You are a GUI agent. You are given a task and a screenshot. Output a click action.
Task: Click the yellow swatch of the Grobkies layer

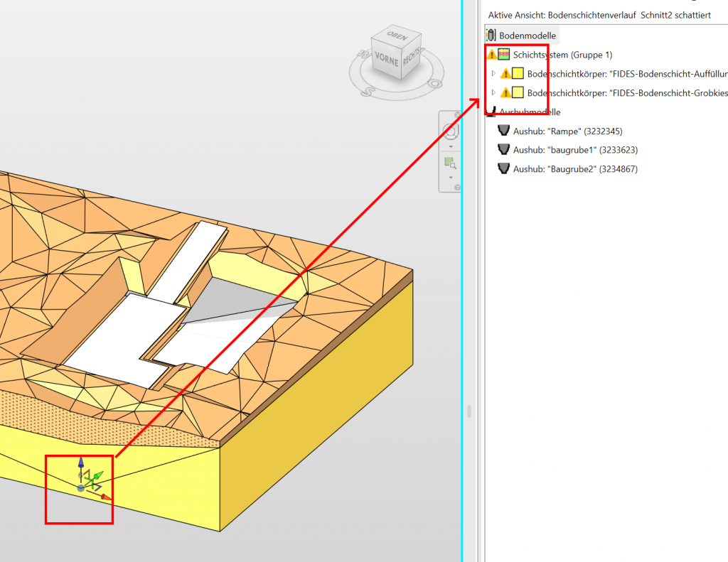click(518, 92)
